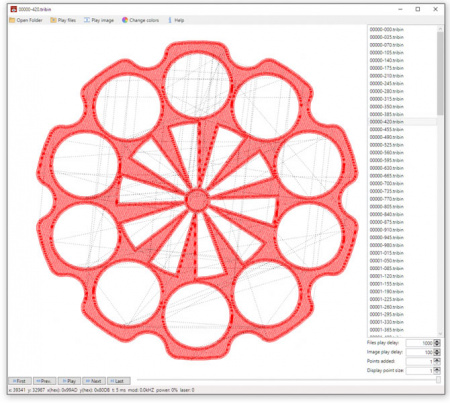Go to the Prev. frame
This screenshot has width=450, height=403.
(x=44, y=381)
